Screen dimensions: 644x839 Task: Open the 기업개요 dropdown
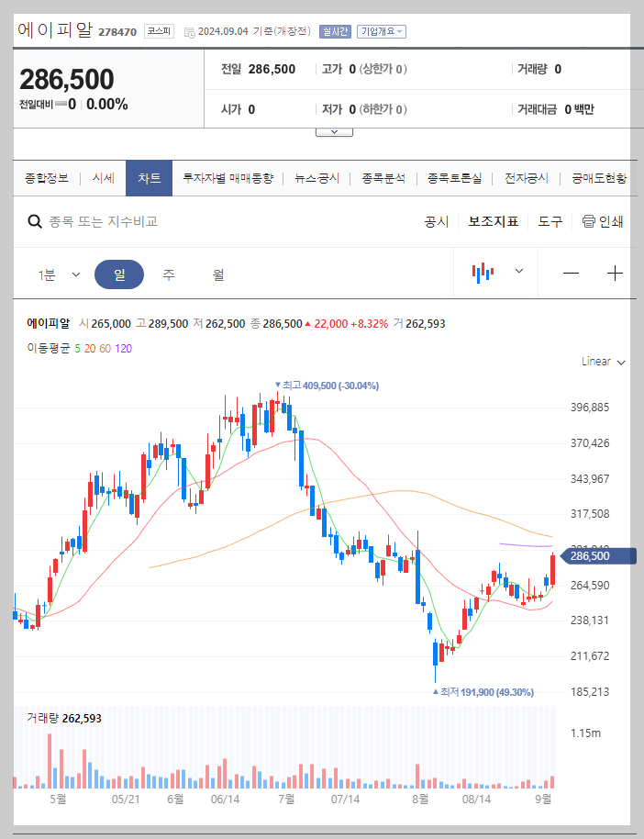(381, 30)
